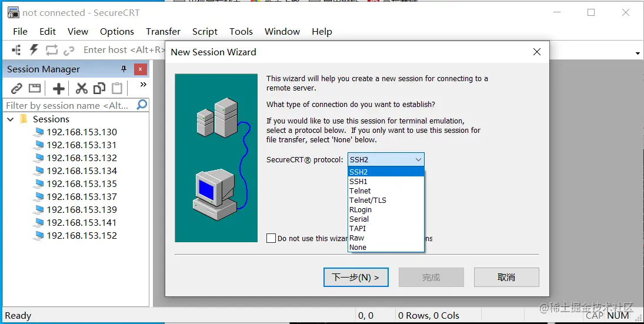The height and width of the screenshot is (324, 644).
Task: Open the File menu
Action: pos(20,32)
